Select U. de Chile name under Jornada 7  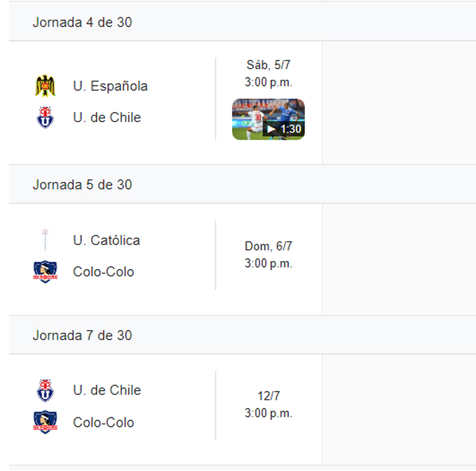click(107, 390)
